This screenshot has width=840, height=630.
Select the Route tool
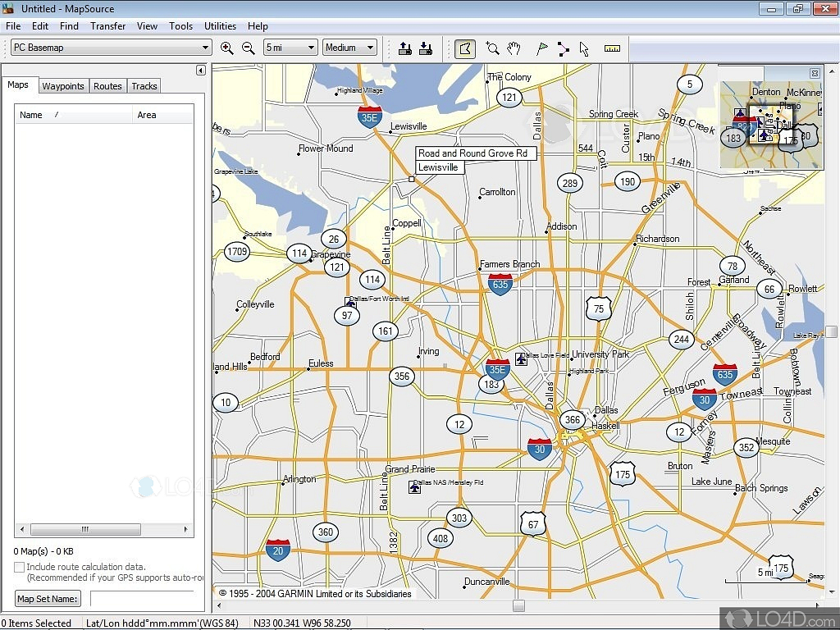tap(564, 48)
